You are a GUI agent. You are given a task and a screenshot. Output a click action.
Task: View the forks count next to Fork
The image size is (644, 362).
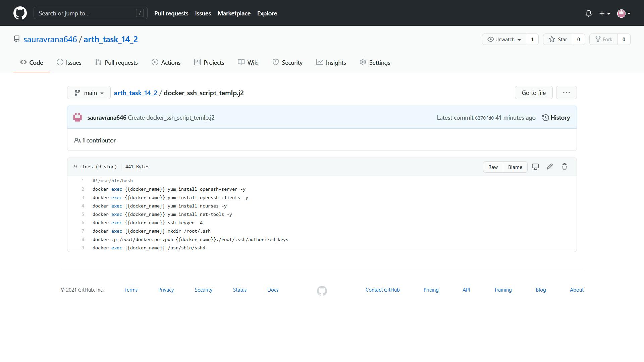[624, 39]
